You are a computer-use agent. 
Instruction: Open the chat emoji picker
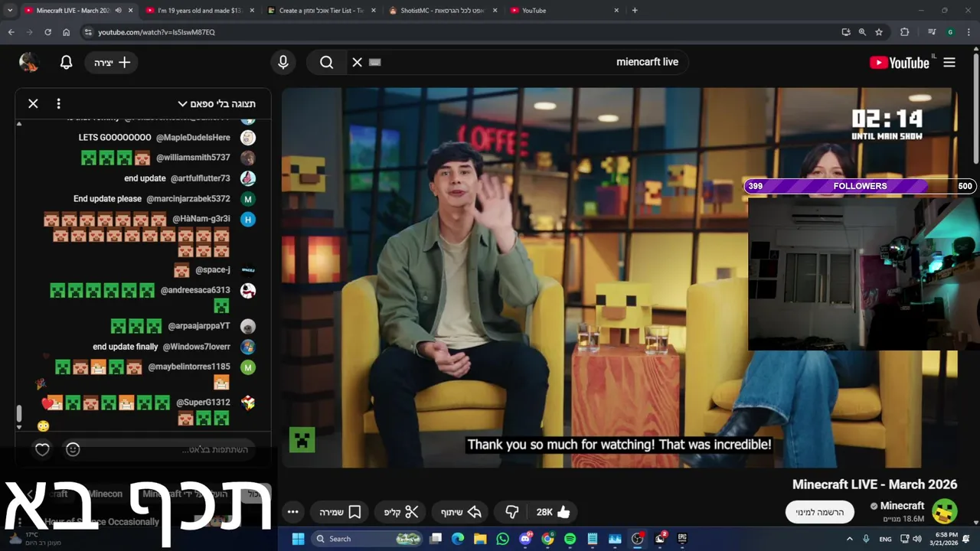click(73, 450)
